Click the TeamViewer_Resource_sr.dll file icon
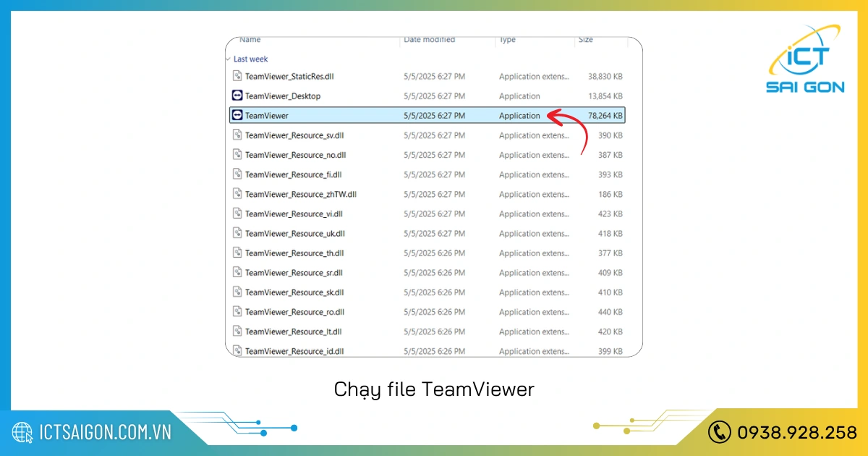The width and height of the screenshot is (868, 456). pyautogui.click(x=237, y=272)
